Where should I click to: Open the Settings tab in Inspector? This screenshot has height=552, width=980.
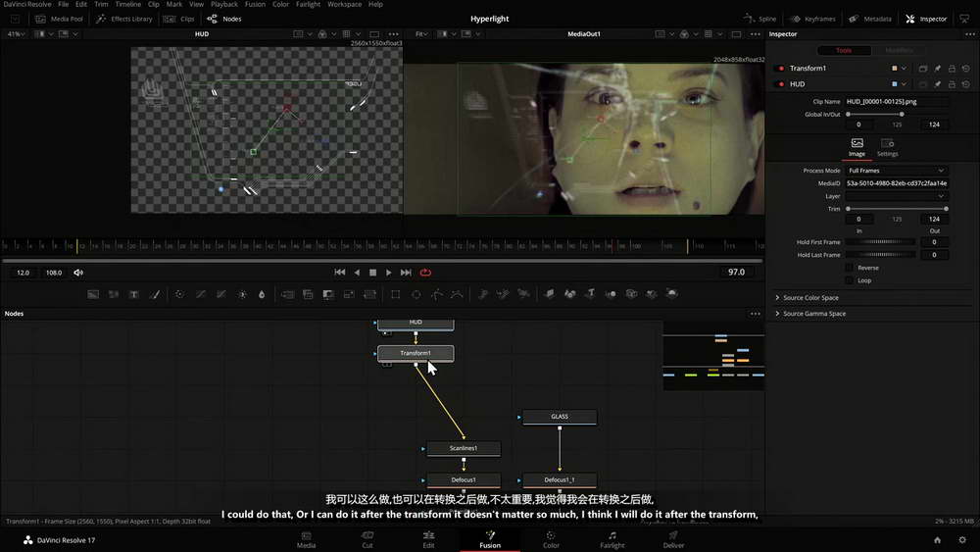(x=887, y=147)
